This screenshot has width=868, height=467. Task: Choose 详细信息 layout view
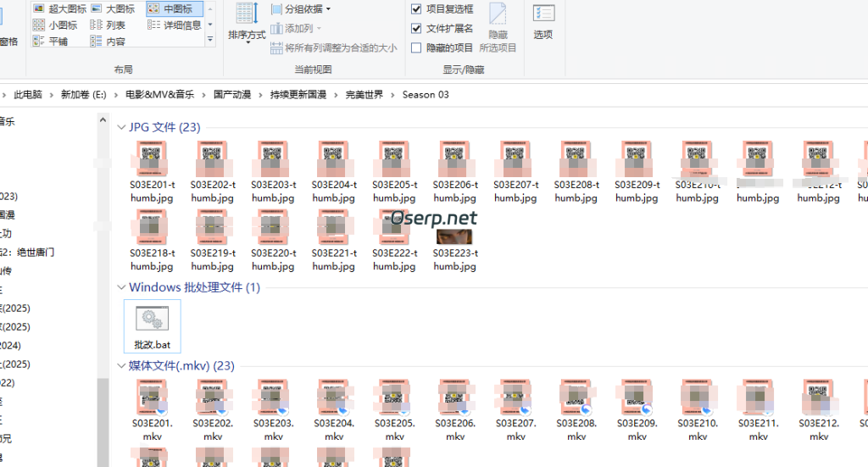[175, 25]
